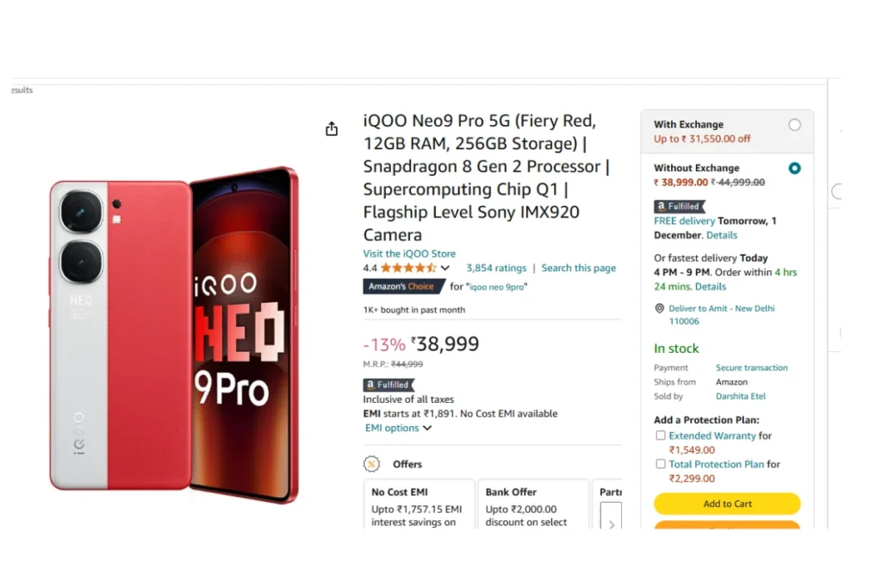This screenshot has width=882, height=588.
Task: Click the share icon beside the product image
Action: click(x=332, y=129)
